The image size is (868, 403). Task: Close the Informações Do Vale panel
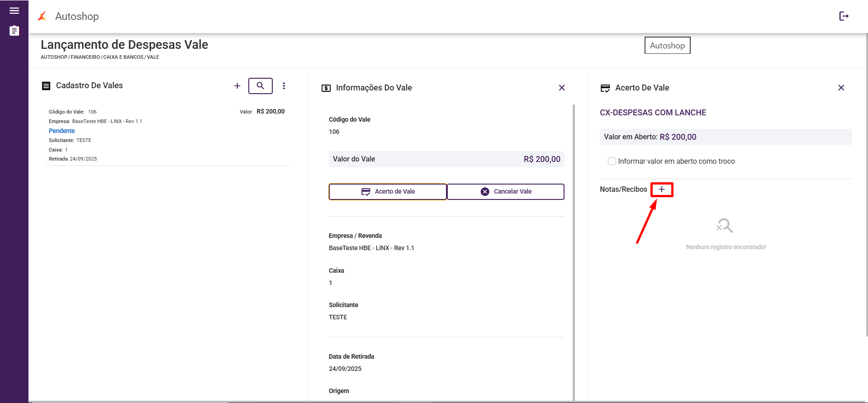coord(562,88)
